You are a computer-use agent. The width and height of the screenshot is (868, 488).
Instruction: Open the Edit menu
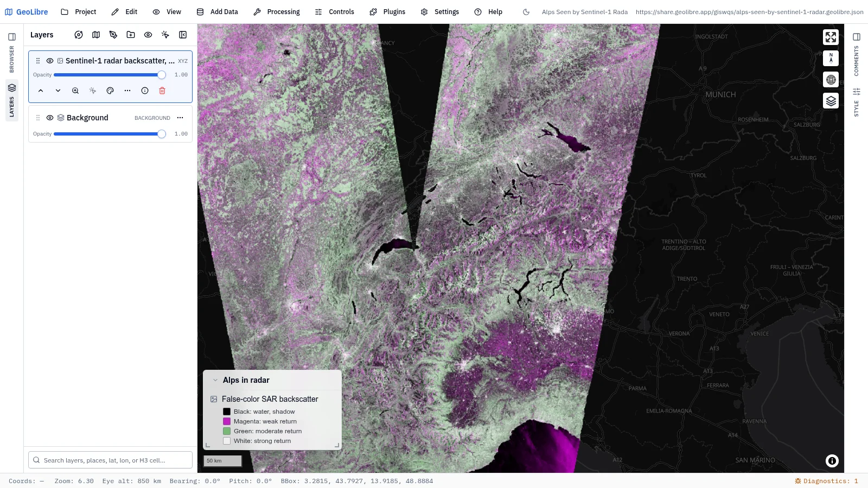(124, 12)
